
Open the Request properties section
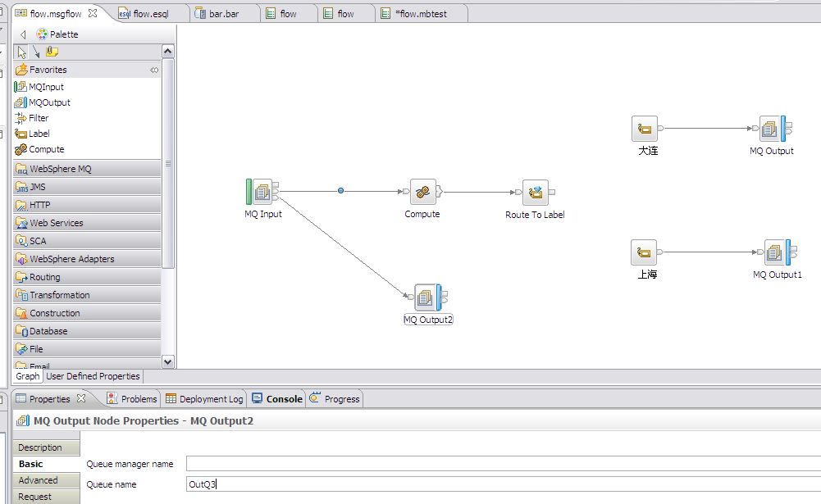(47, 497)
